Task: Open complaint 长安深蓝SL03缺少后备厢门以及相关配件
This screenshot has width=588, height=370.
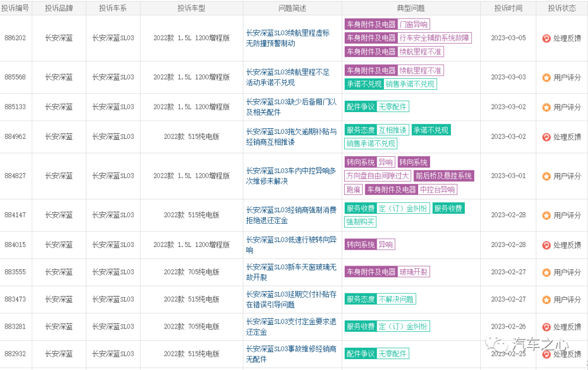Action: (291, 107)
